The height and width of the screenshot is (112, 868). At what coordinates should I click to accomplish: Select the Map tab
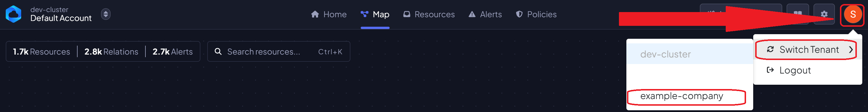[375, 14]
